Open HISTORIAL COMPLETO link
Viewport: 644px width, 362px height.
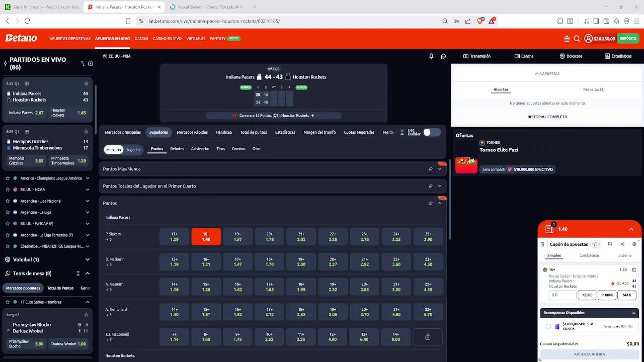click(547, 117)
